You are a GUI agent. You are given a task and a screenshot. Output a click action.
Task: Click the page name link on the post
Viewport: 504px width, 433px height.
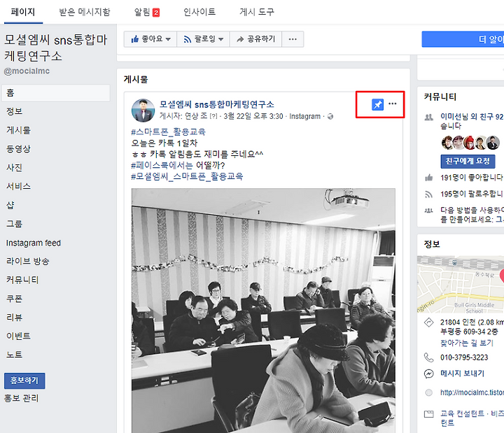(x=217, y=104)
